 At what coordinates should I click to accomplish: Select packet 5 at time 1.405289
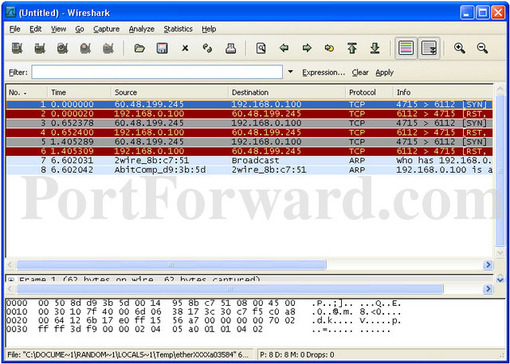tap(249, 142)
